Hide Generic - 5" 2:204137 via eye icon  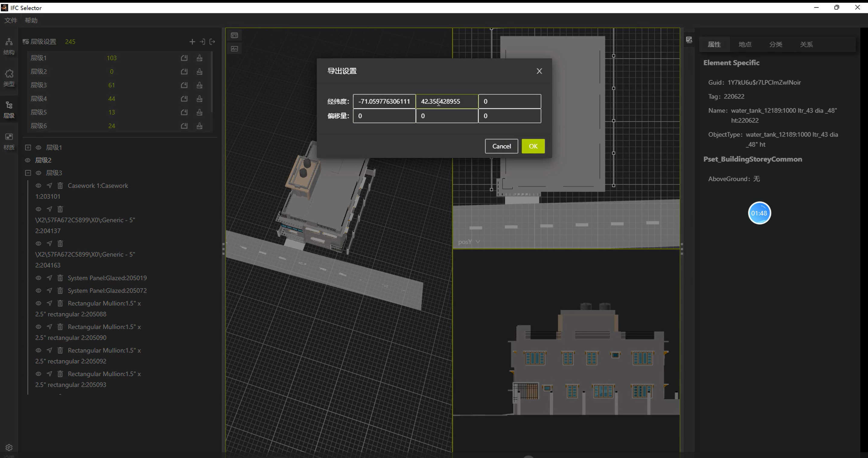tap(38, 209)
